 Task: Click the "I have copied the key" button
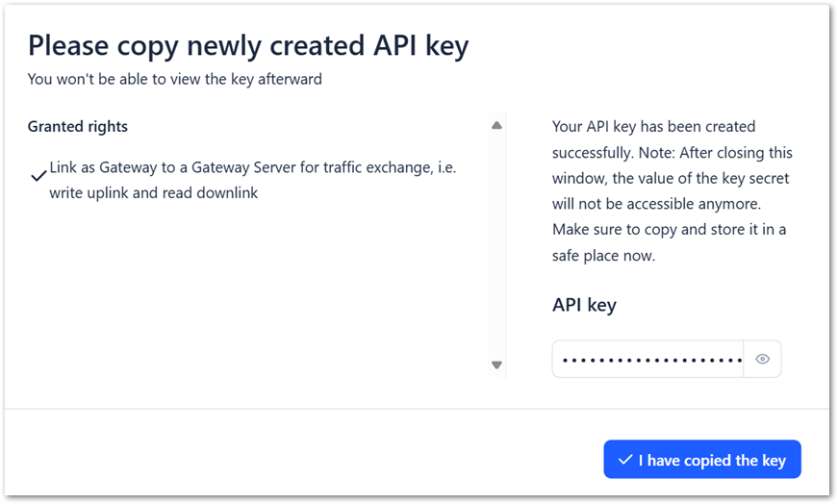(x=701, y=460)
